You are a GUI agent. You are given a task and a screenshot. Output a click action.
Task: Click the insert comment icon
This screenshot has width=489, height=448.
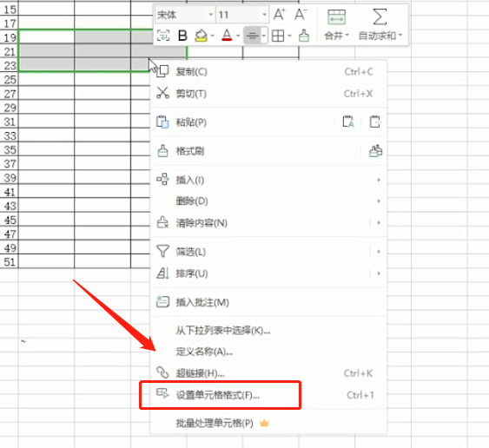[x=162, y=301]
